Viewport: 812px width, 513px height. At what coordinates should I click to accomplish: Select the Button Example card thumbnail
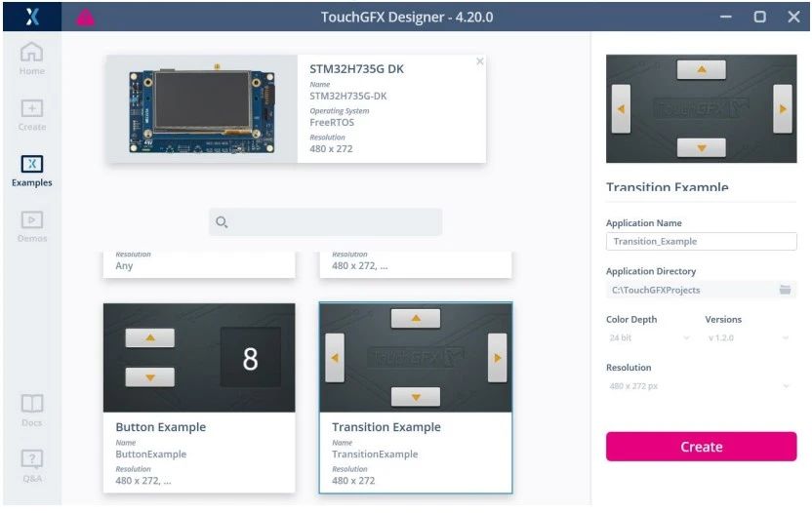pyautogui.click(x=199, y=358)
